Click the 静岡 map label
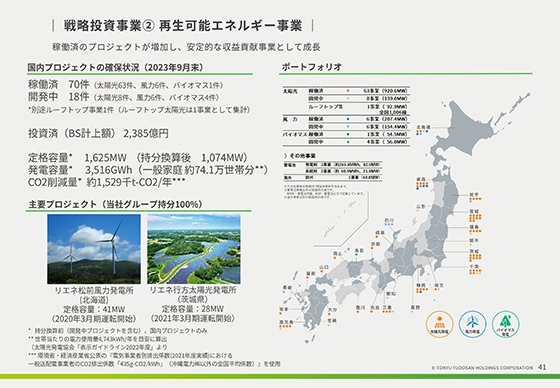The height and width of the screenshot is (388, 560). 421,285
